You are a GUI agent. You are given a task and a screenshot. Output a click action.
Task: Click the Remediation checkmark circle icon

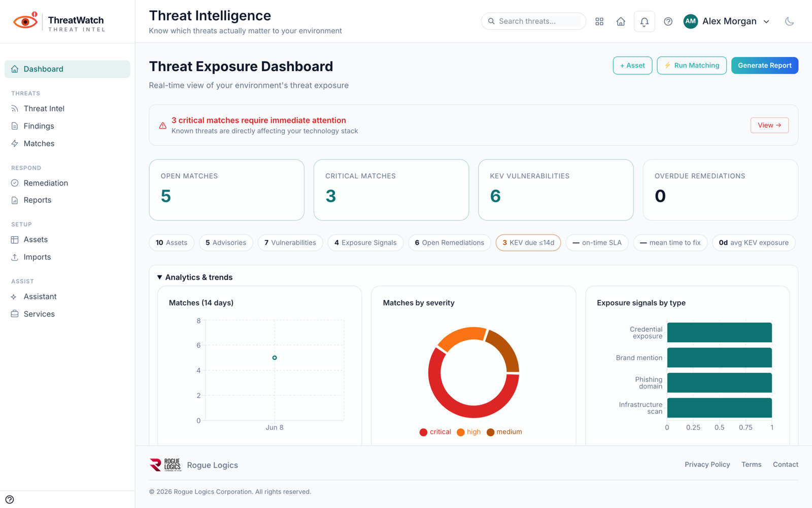[x=15, y=183]
